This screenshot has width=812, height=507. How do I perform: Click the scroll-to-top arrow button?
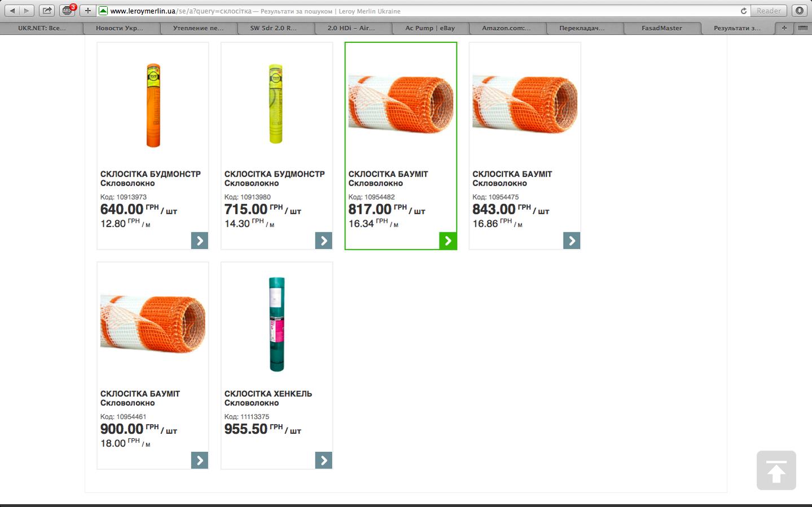776,470
